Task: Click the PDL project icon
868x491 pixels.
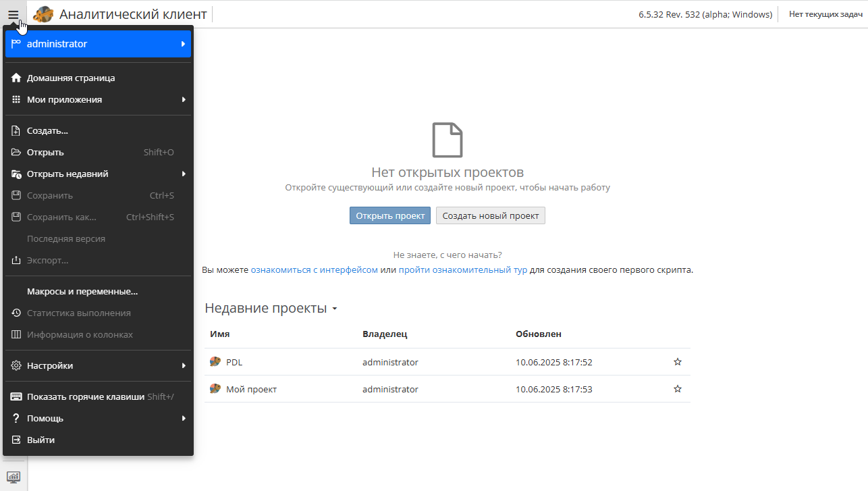Action: click(215, 362)
